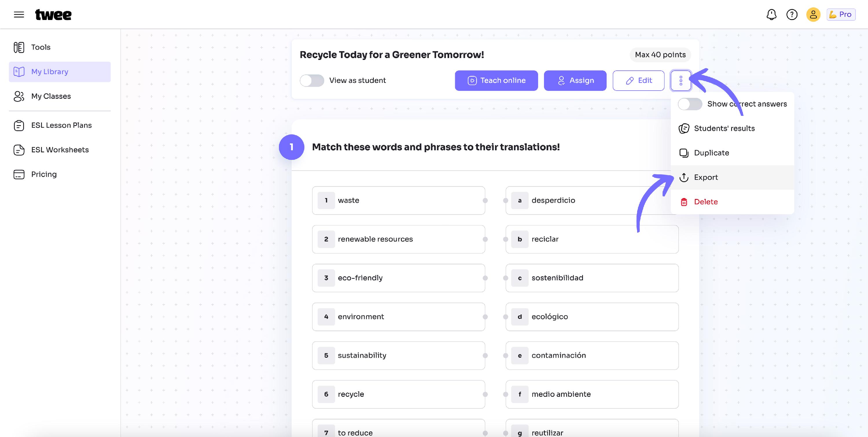Click the Export upload icon
Viewport: 868px width, 437px height.
pyautogui.click(x=684, y=177)
